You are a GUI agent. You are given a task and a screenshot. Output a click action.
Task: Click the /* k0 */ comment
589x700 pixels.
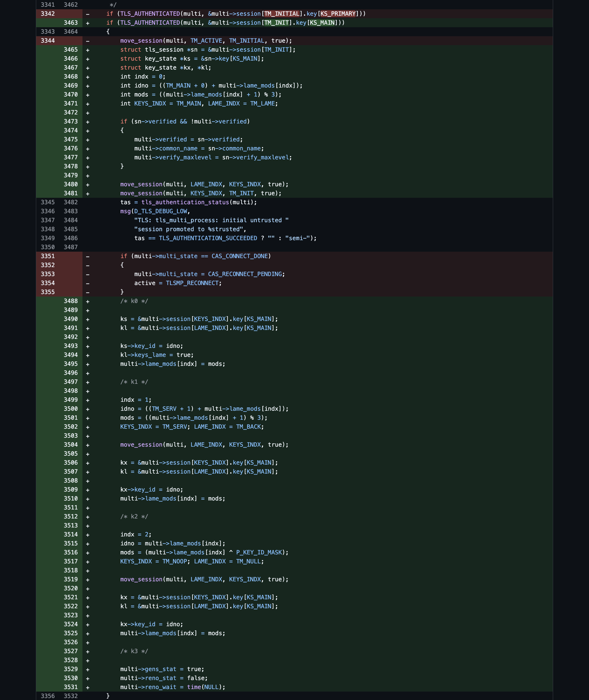[134, 301]
